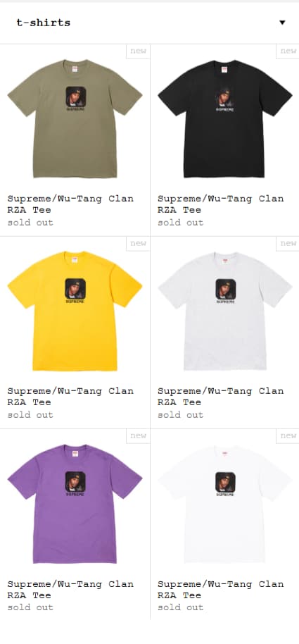Open title link under olive green tee
This screenshot has width=299, height=644.
tap(70, 204)
